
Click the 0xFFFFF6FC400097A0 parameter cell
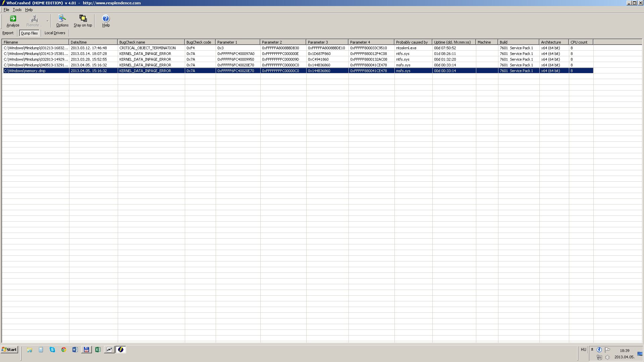(238, 54)
